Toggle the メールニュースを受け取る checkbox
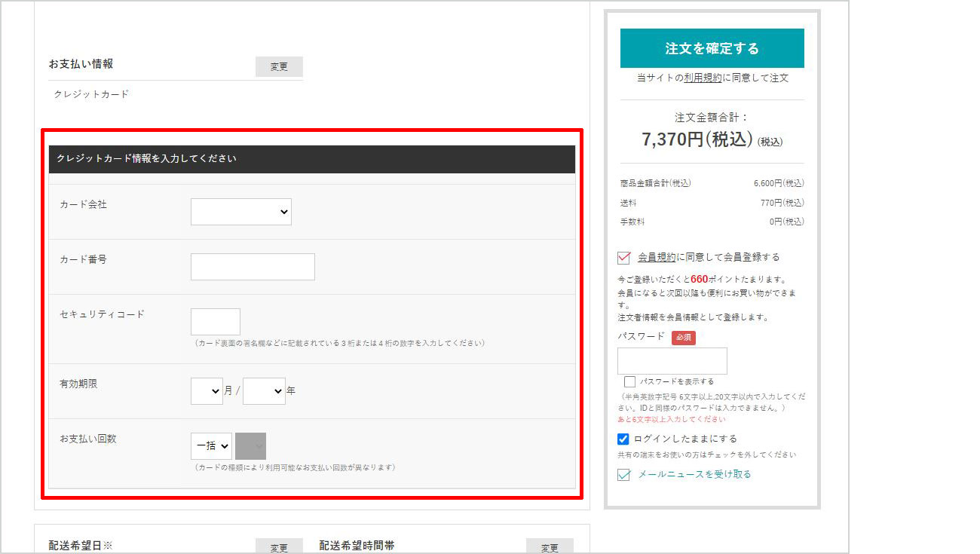 pyautogui.click(x=623, y=475)
